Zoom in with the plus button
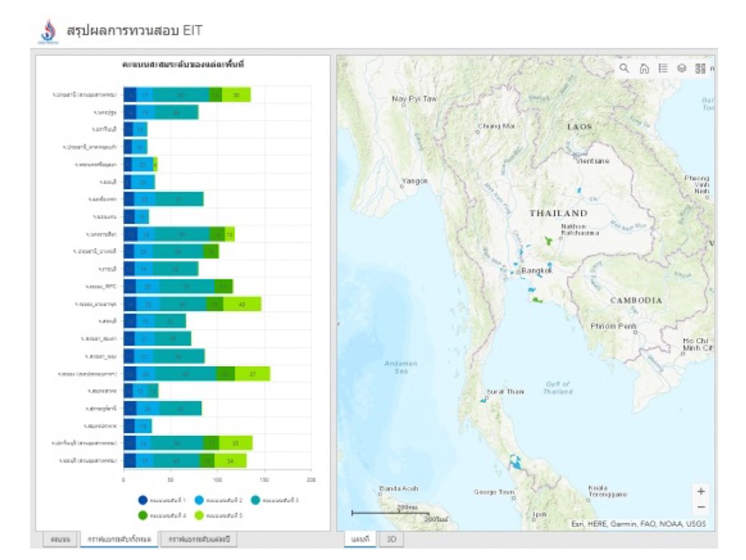Screen dimensions: 746x560 [700, 491]
